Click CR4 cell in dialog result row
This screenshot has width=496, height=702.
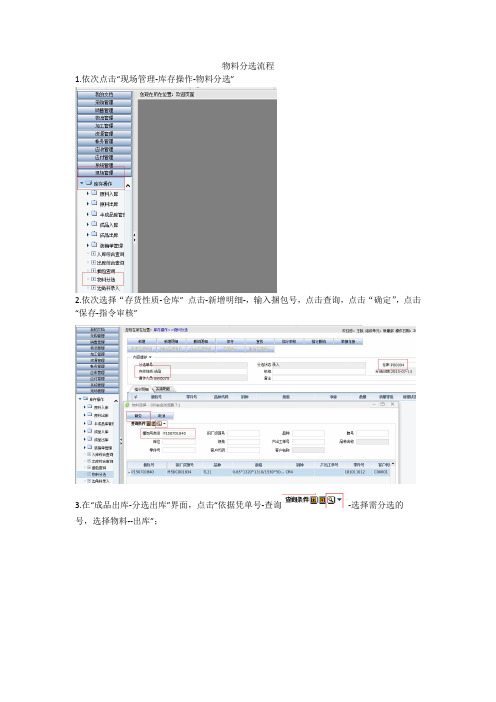coord(290,472)
